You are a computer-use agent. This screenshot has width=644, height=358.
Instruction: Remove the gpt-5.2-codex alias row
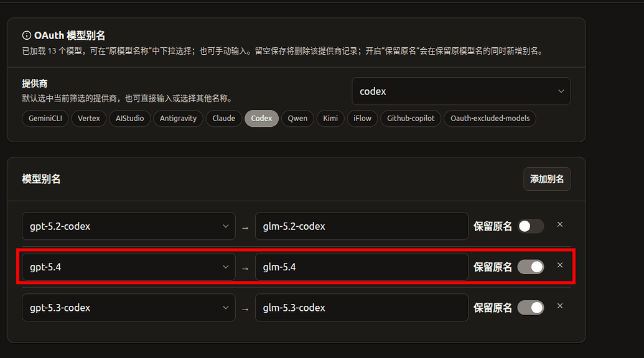(560, 224)
